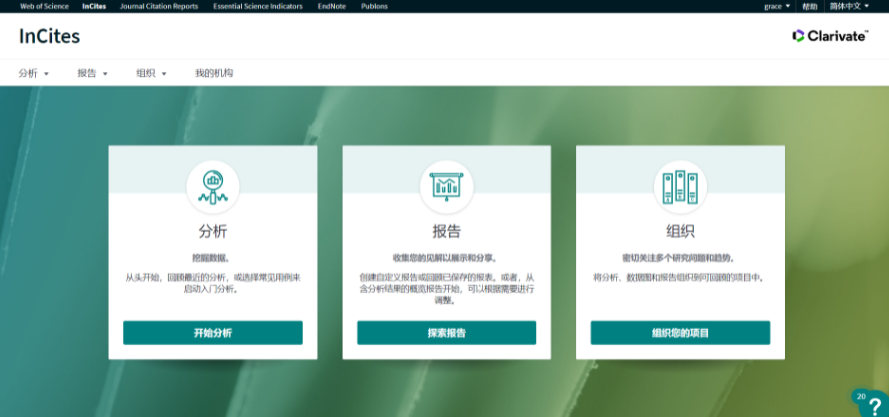Viewport: 889px width, 417px height.
Task: Expand the 报告 dropdown menu
Action: [92, 73]
